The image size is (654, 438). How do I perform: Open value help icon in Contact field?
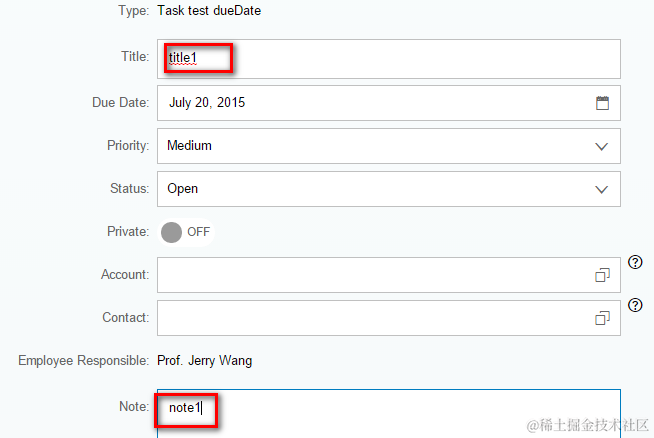click(x=602, y=318)
